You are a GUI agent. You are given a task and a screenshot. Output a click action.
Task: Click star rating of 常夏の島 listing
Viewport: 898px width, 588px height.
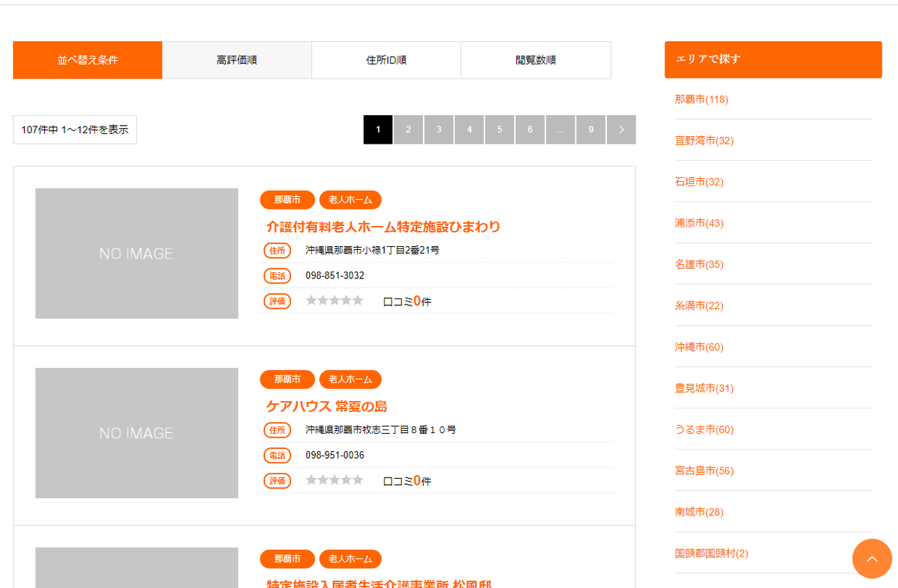pyautogui.click(x=335, y=480)
